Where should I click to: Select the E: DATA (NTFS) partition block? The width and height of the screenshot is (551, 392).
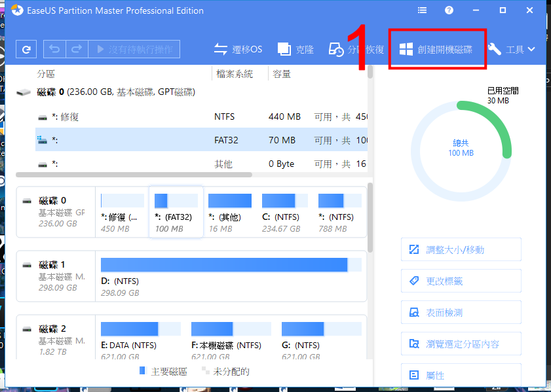(x=141, y=340)
